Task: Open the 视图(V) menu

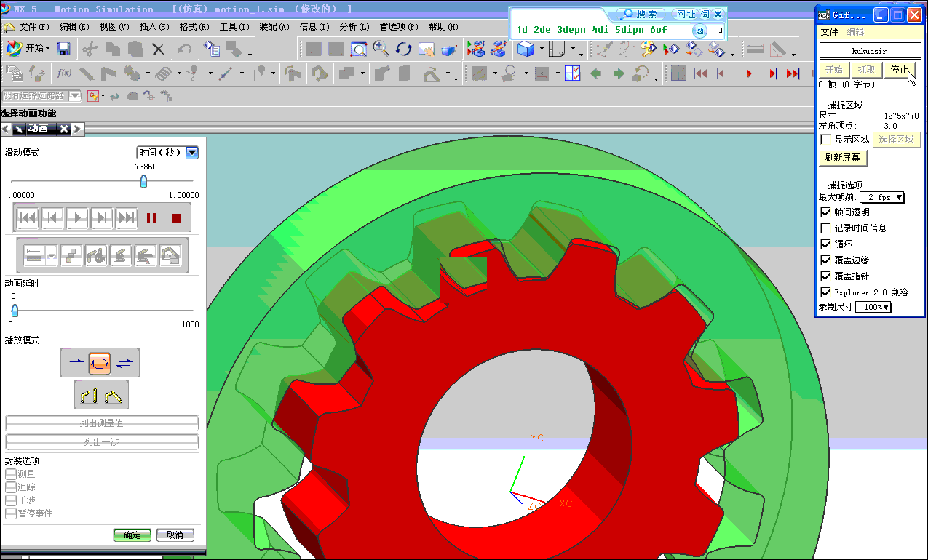Action: (114, 27)
